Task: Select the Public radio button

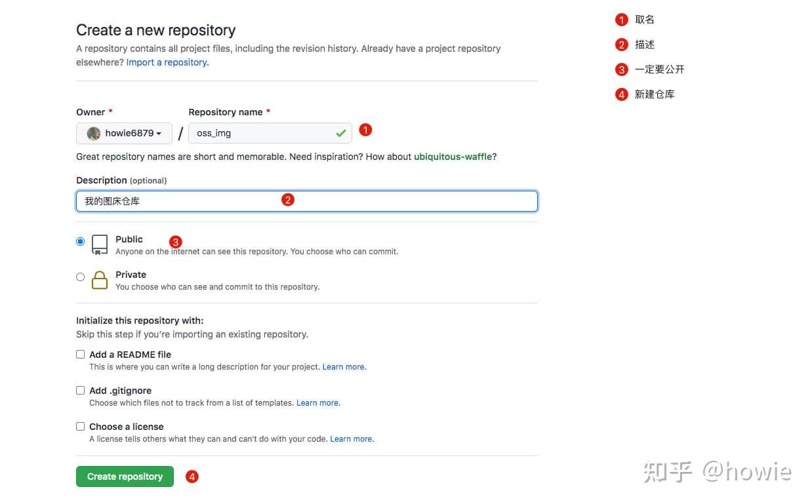Action: (x=81, y=241)
